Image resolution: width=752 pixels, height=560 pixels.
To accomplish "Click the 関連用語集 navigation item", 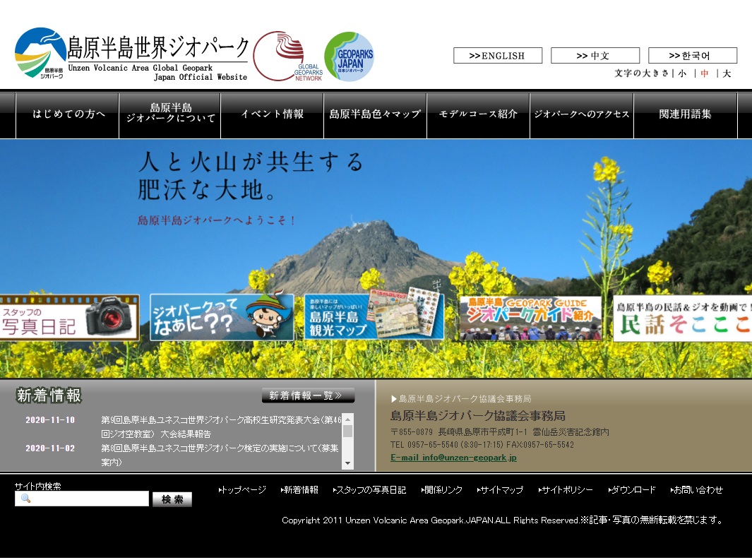I will tap(684, 114).
